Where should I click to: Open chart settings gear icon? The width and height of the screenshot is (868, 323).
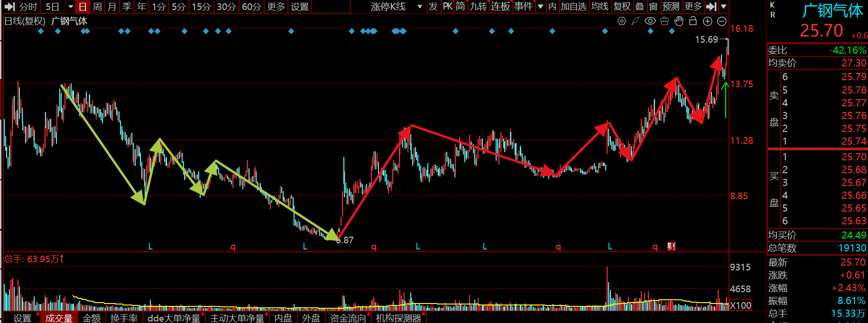622,21
